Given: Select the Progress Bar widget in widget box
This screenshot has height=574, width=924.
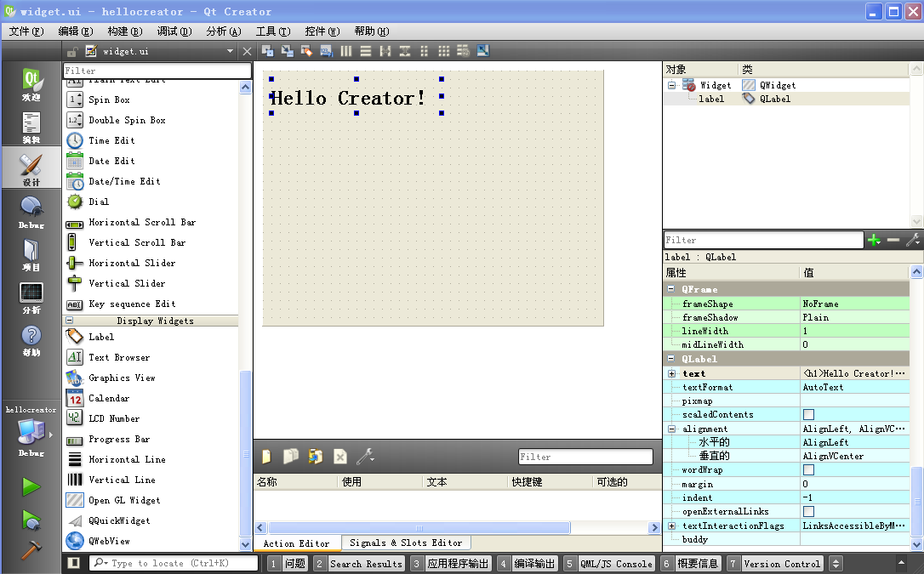Looking at the screenshot, I should click(119, 439).
